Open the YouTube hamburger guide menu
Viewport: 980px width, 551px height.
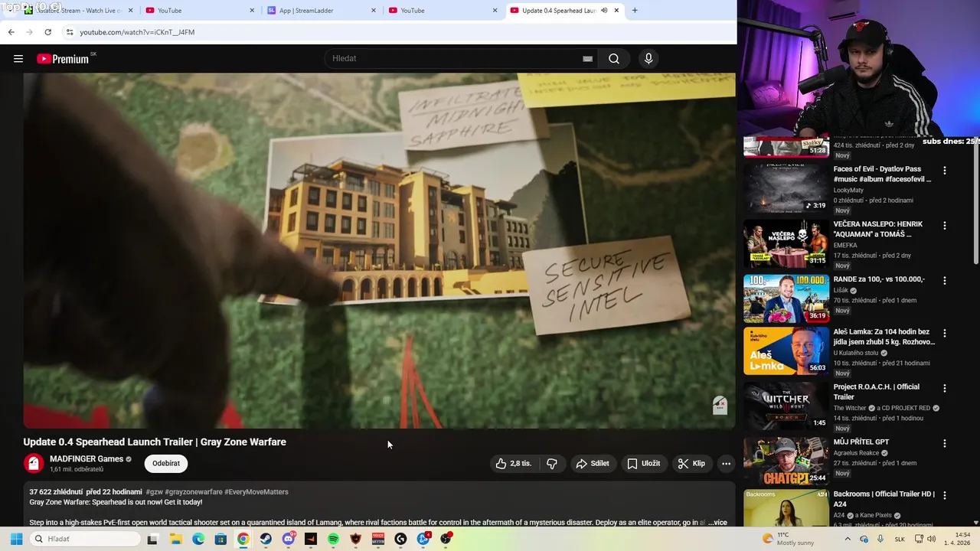(18, 59)
